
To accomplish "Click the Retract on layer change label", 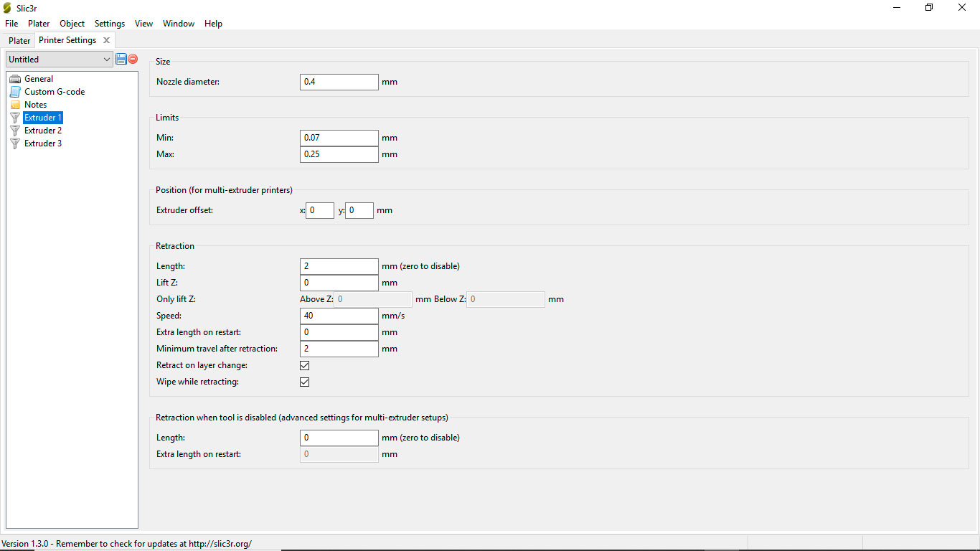I will click(202, 365).
